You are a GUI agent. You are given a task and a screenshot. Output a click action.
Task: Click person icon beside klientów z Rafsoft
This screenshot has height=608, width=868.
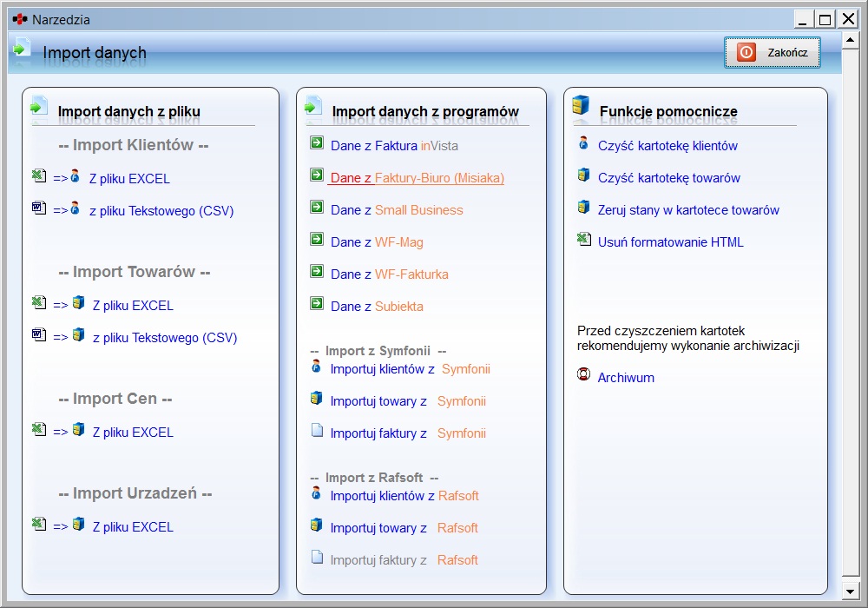tap(316, 492)
